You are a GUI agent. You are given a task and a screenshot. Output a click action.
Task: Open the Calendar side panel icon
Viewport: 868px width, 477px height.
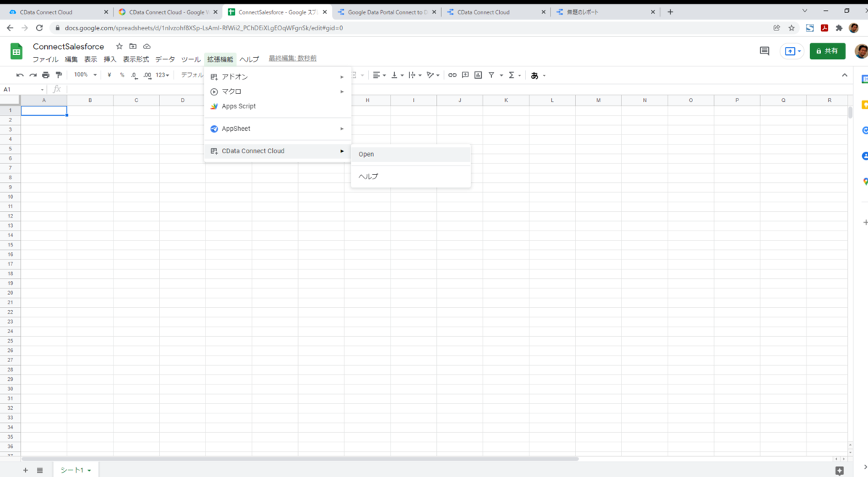(864, 79)
